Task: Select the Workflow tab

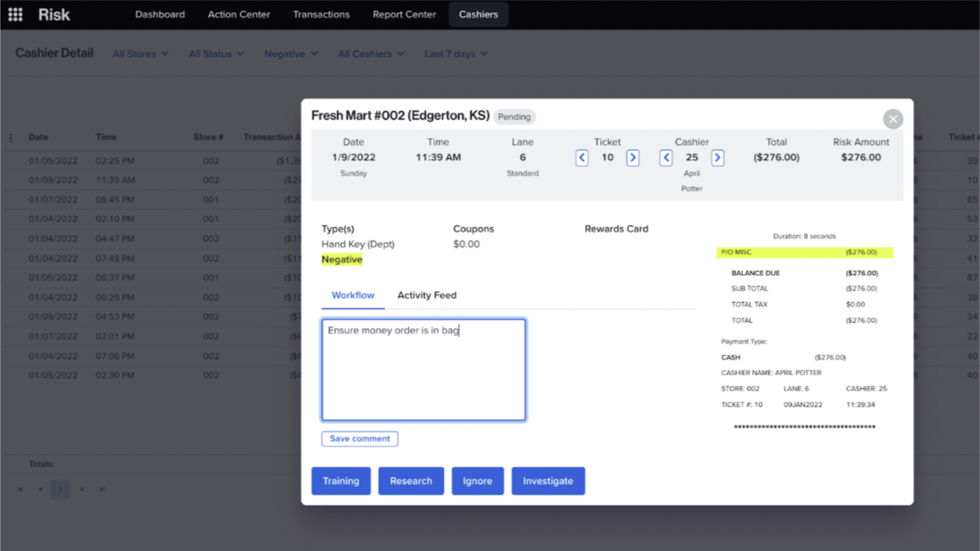Action: [x=353, y=296]
